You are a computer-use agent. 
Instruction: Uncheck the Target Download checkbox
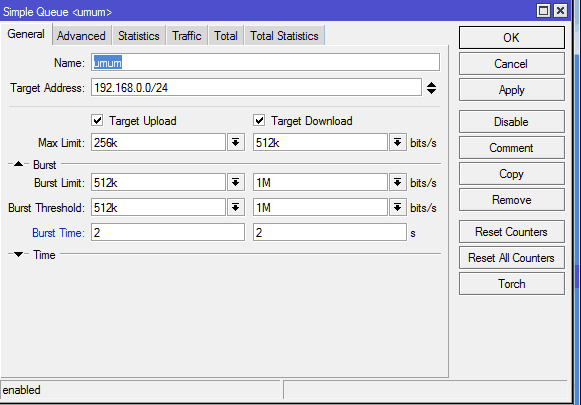259,120
